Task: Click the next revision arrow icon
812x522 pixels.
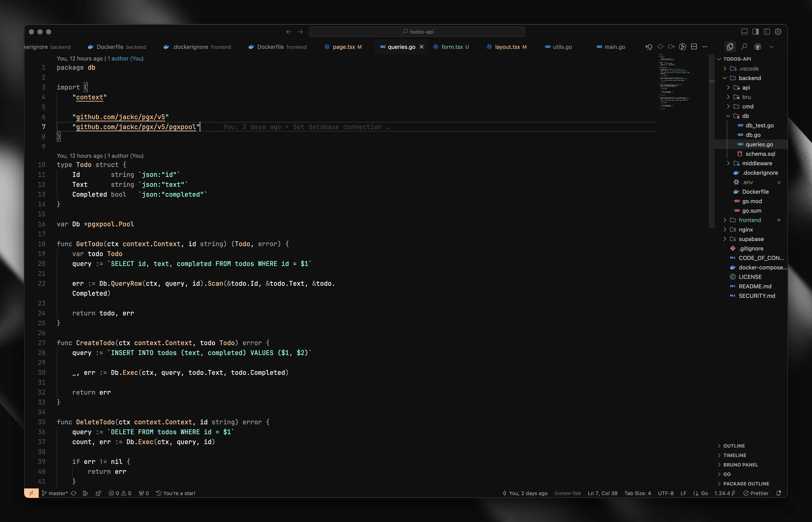Action: tap(671, 47)
